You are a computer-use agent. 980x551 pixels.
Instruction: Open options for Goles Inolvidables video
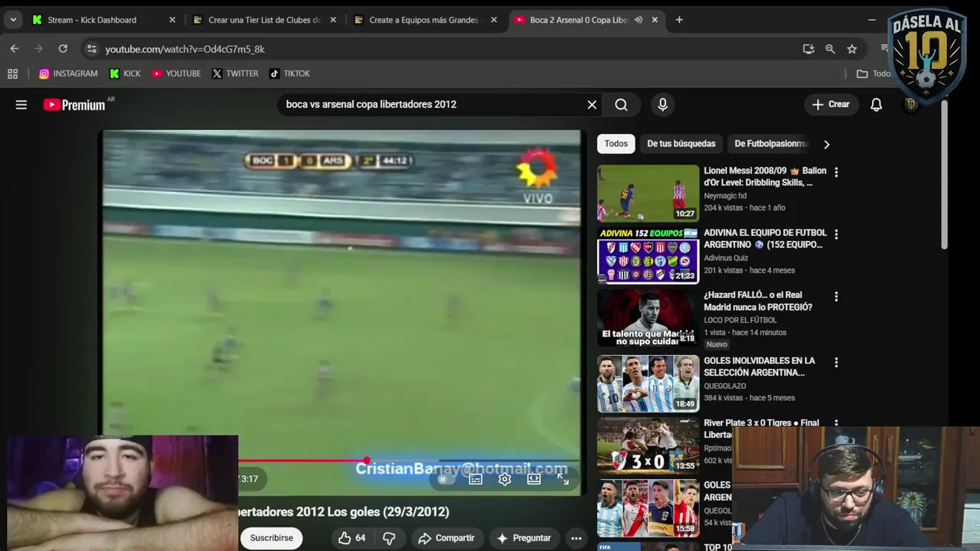click(x=836, y=362)
